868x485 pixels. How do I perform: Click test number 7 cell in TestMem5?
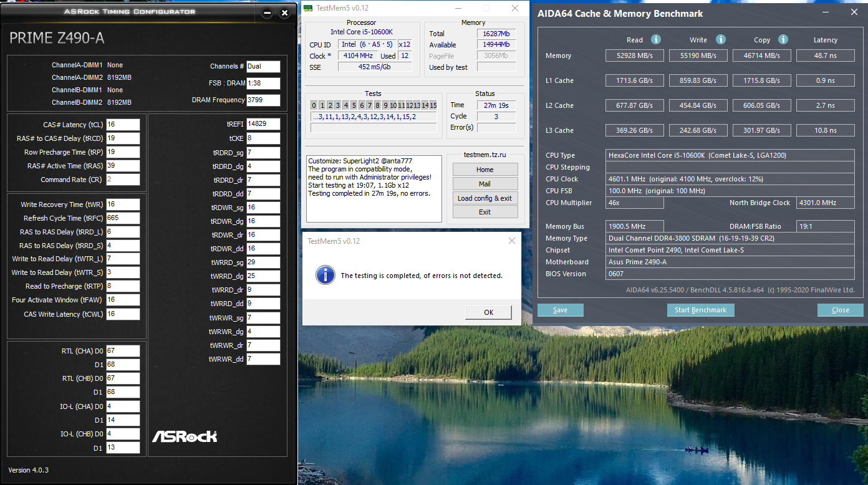[369, 105]
